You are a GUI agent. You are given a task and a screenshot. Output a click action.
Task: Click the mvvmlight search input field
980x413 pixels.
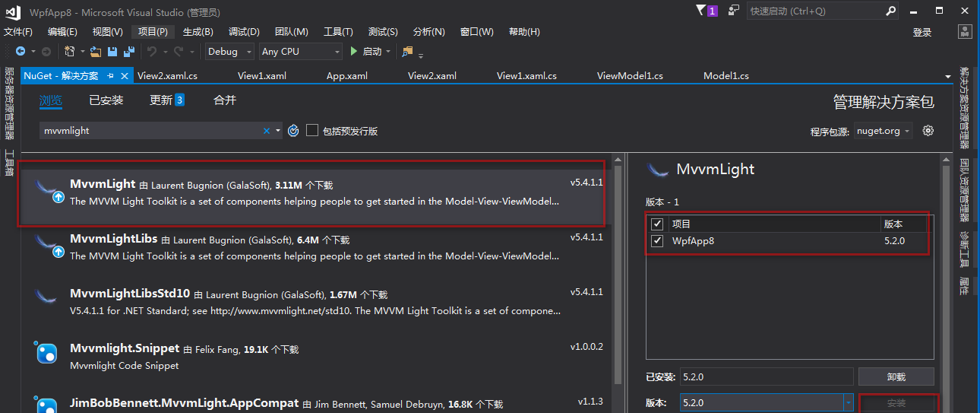pyautogui.click(x=150, y=131)
